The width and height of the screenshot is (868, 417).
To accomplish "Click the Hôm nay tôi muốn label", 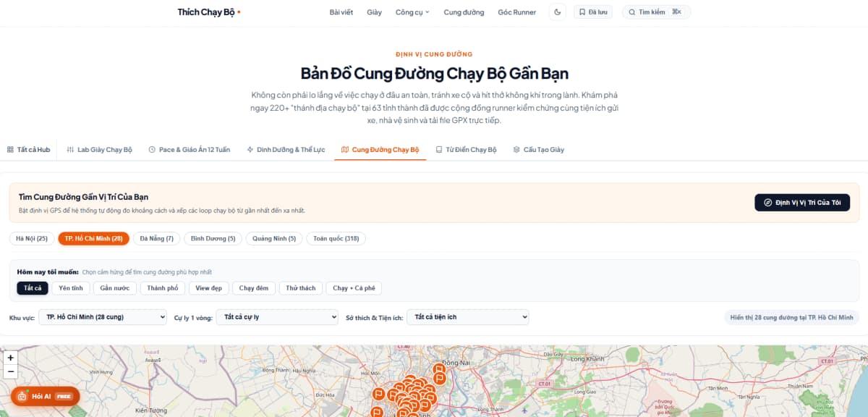I will [x=48, y=271].
